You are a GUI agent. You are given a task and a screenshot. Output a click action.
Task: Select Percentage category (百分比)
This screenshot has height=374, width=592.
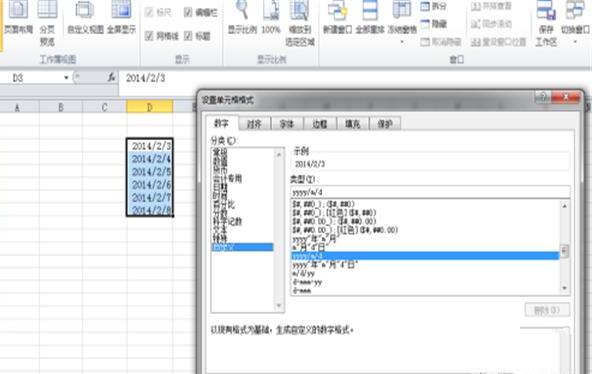[224, 204]
